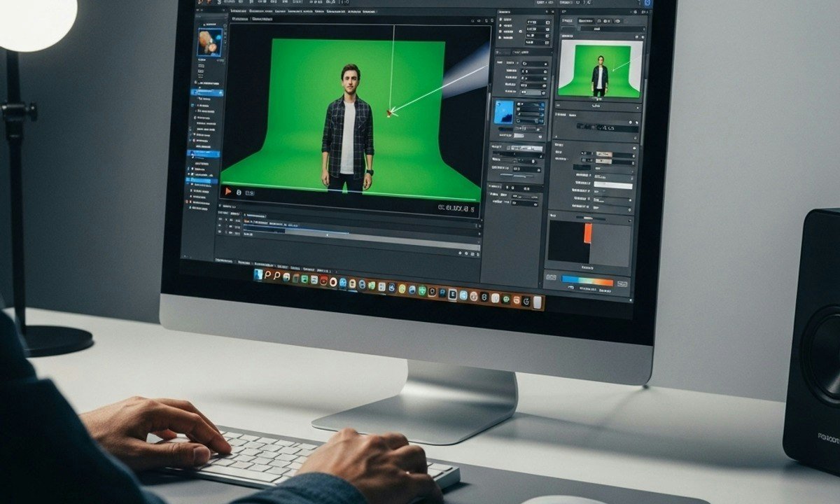Screen dimensions: 840x504
Task: Click the blue-to-orange gradient bar
Action: (587, 281)
